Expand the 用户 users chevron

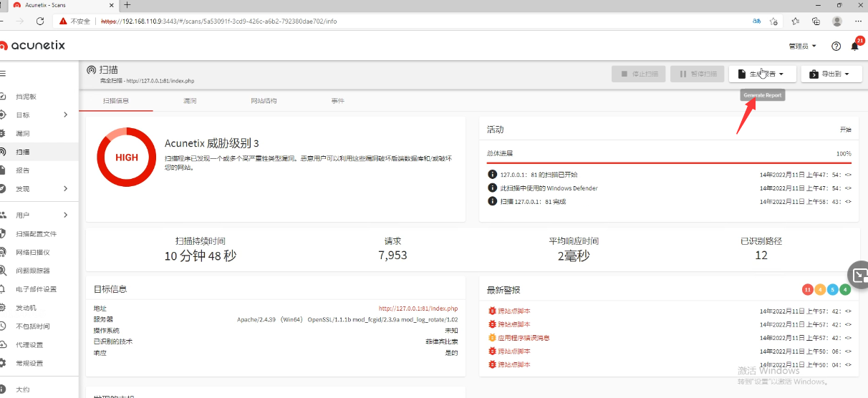(65, 215)
